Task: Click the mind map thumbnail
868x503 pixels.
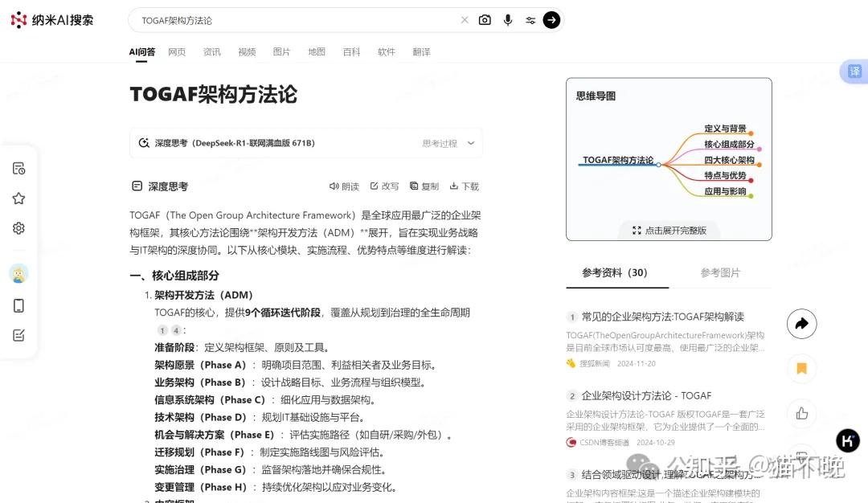Action: pyautogui.click(x=669, y=159)
